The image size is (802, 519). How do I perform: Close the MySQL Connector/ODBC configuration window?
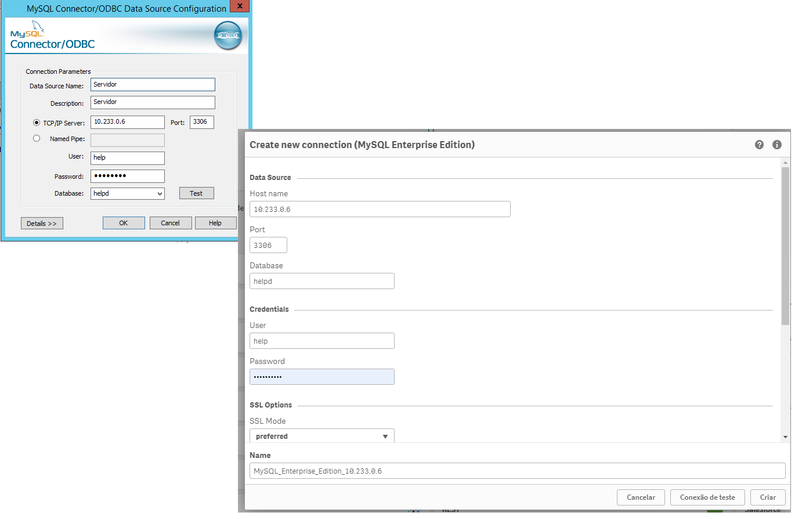point(239,6)
